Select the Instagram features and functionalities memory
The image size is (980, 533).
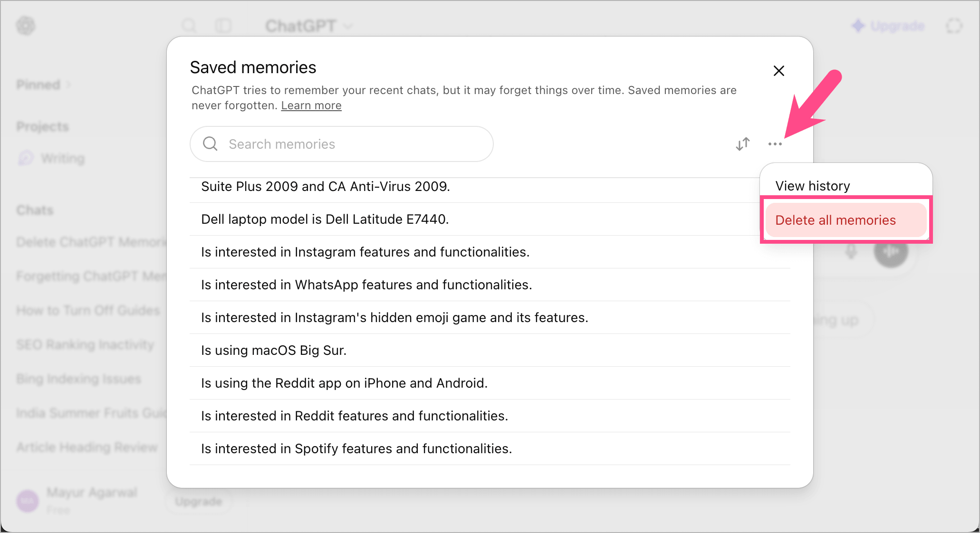point(490,252)
